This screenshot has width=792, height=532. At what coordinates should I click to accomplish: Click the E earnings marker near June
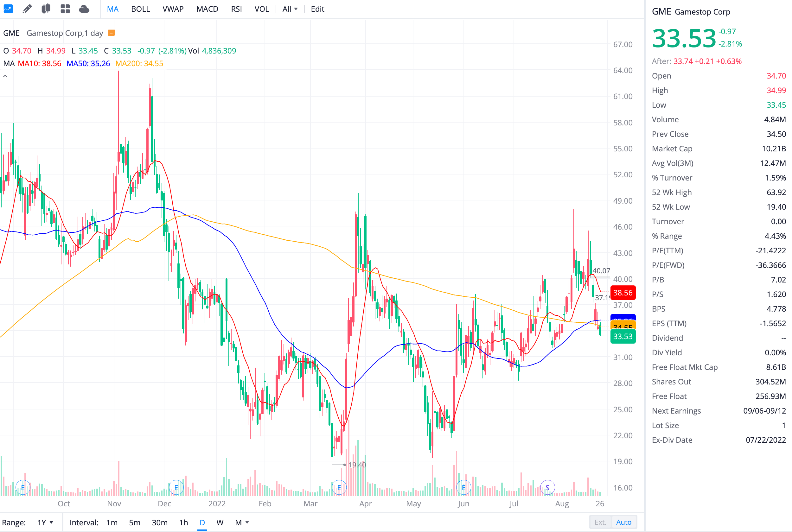click(x=463, y=488)
